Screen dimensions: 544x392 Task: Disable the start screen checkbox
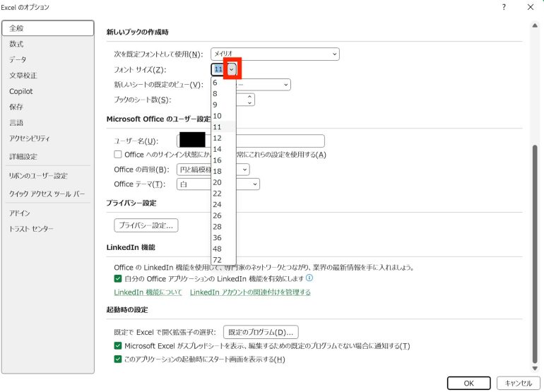pyautogui.click(x=118, y=360)
